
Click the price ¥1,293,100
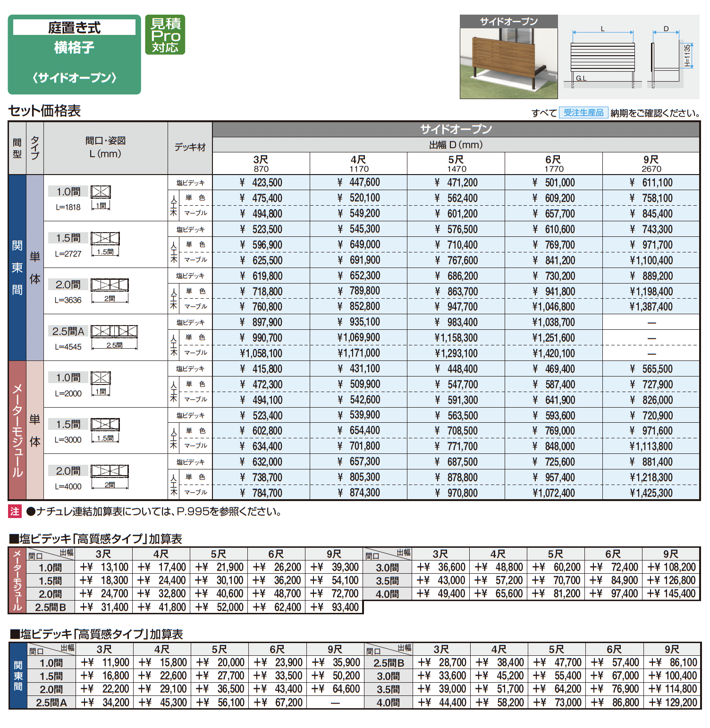coord(456,353)
